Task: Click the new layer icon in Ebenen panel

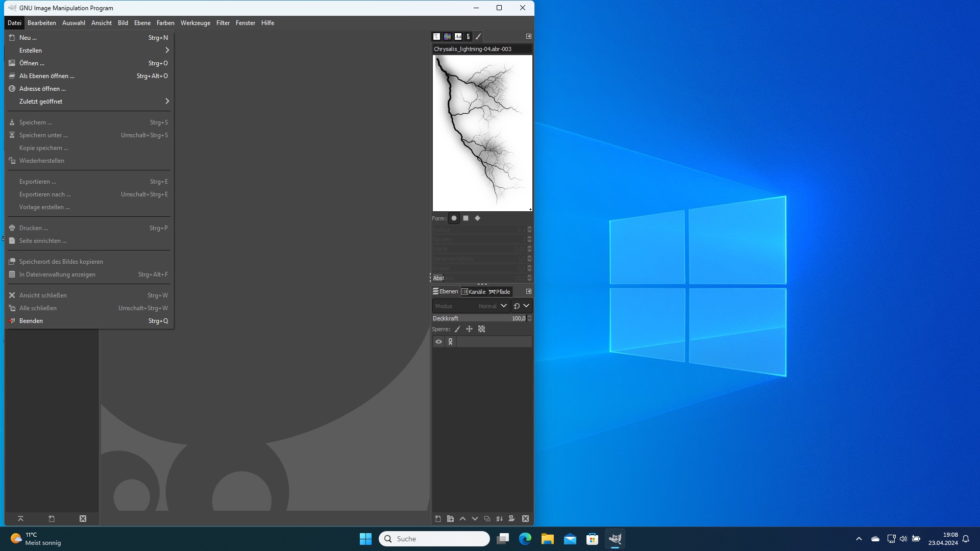Action: [x=438, y=519]
